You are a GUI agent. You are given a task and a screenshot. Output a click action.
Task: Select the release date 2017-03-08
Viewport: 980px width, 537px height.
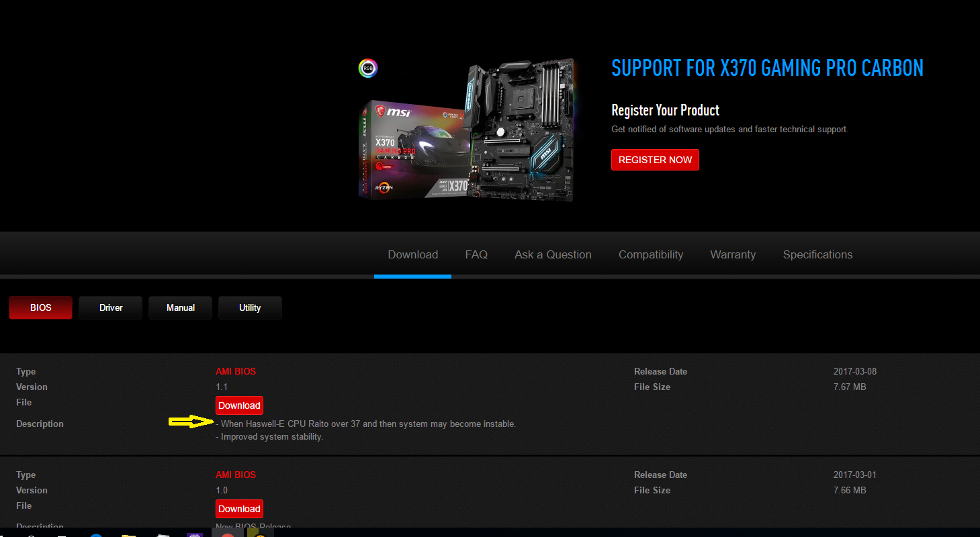[854, 371]
